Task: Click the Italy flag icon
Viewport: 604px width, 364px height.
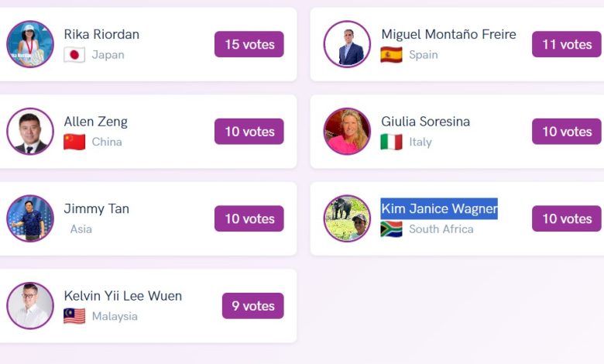Action: [391, 143]
